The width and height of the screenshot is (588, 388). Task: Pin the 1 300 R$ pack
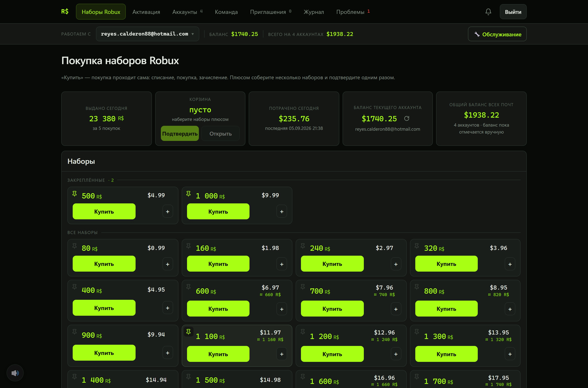(x=417, y=332)
